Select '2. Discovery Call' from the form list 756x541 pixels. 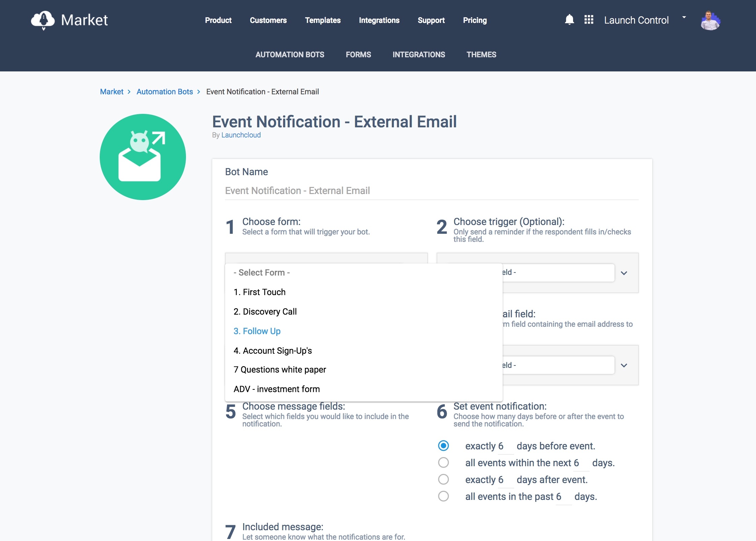(x=265, y=311)
